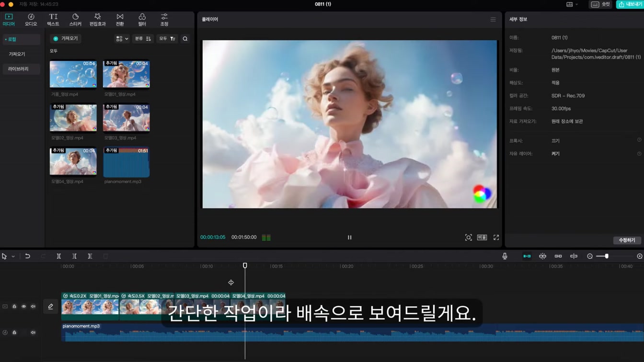Open the 모두 filter dropdown
The image size is (644, 362).
click(167, 39)
